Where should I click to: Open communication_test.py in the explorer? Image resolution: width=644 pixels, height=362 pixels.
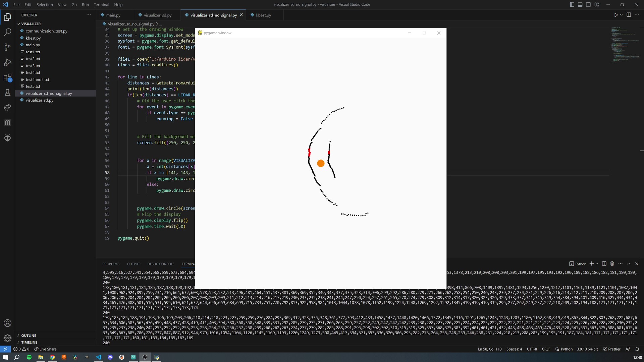46,31
